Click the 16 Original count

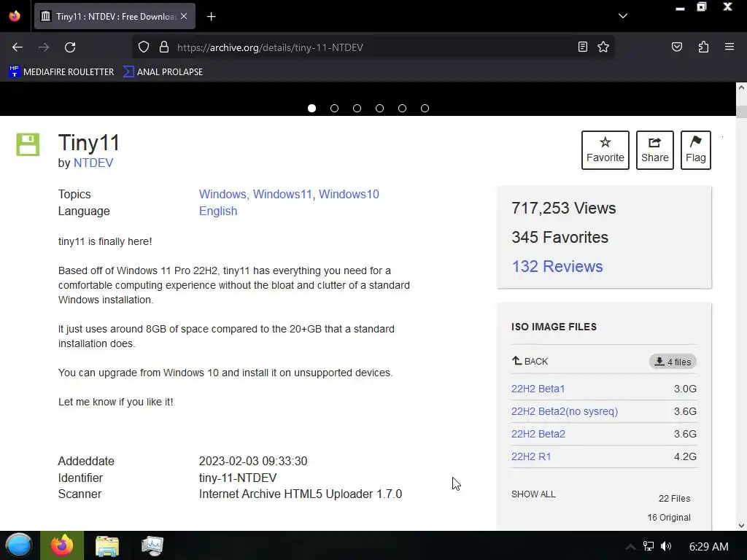click(x=669, y=518)
